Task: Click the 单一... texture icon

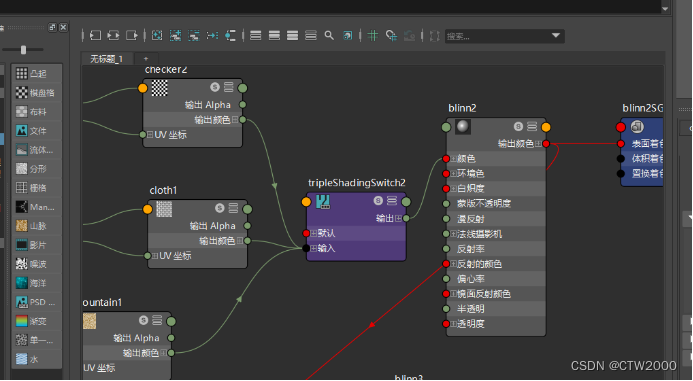Action: pos(22,339)
